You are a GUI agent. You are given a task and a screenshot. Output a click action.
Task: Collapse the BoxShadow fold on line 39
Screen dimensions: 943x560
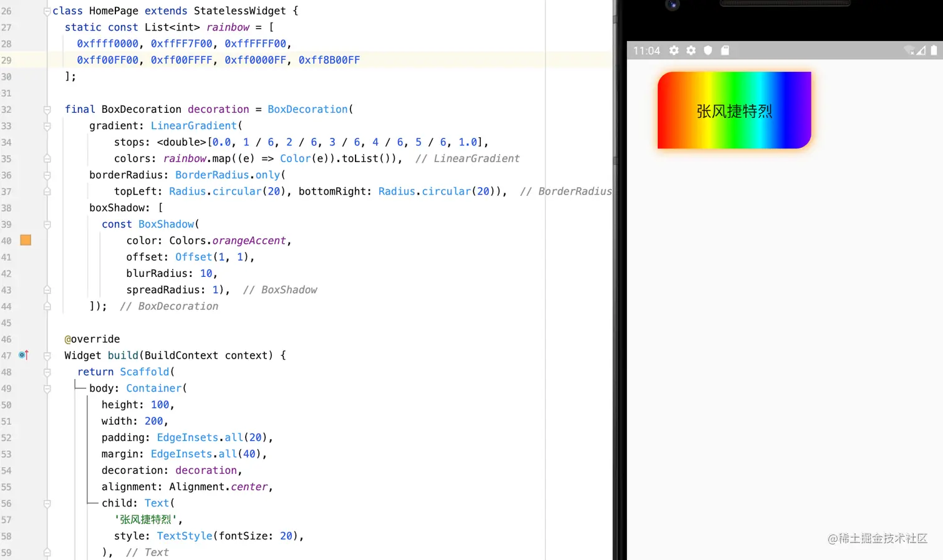(x=47, y=224)
